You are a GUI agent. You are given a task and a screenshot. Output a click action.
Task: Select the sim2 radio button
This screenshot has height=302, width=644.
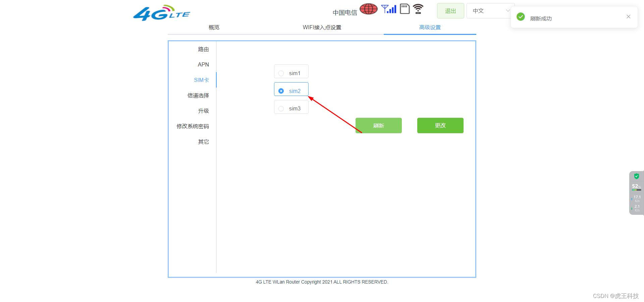281,91
